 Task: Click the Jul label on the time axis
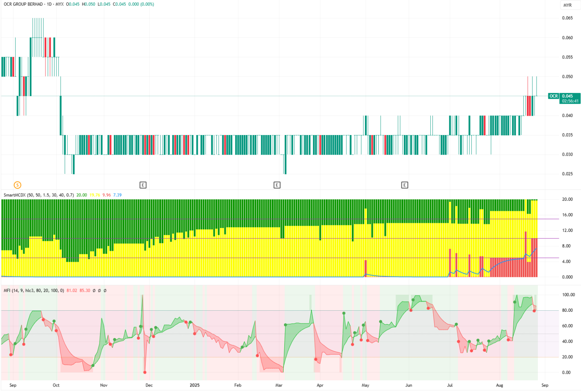point(450,385)
